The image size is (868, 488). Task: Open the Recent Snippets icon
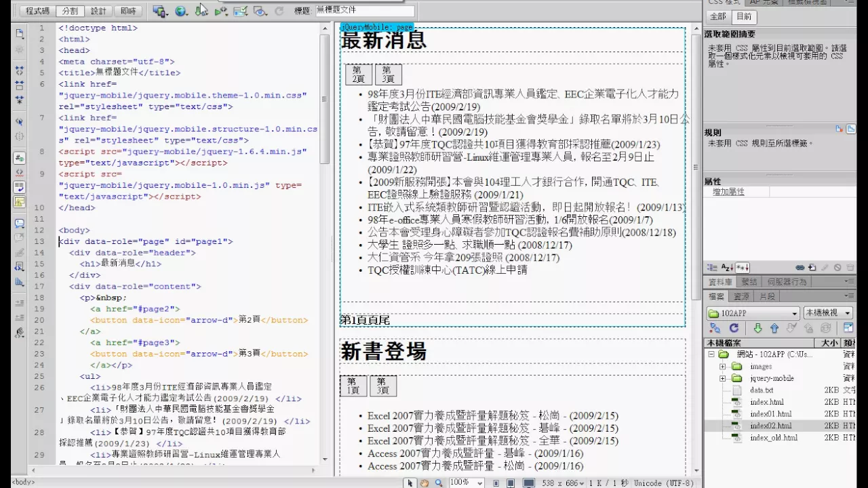pos(20,266)
